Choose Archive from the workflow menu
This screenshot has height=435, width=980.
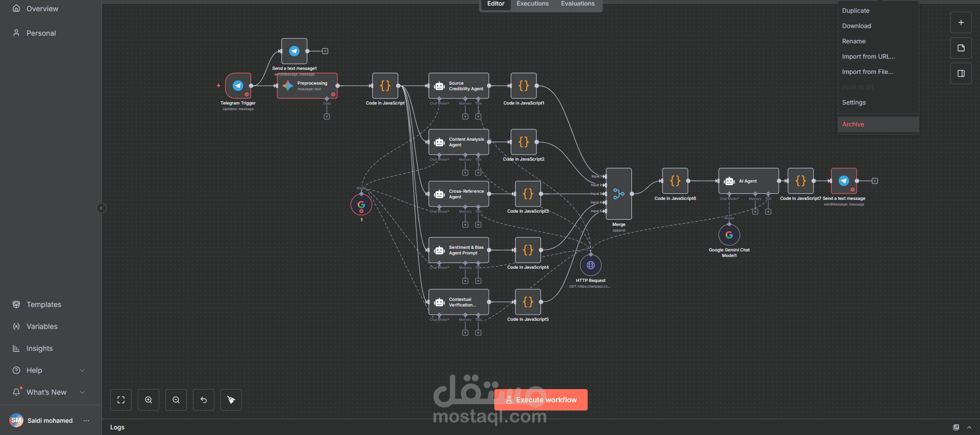878,124
